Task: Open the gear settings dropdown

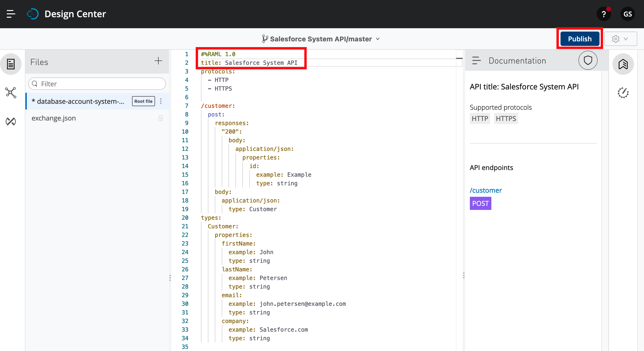Action: 620,39
